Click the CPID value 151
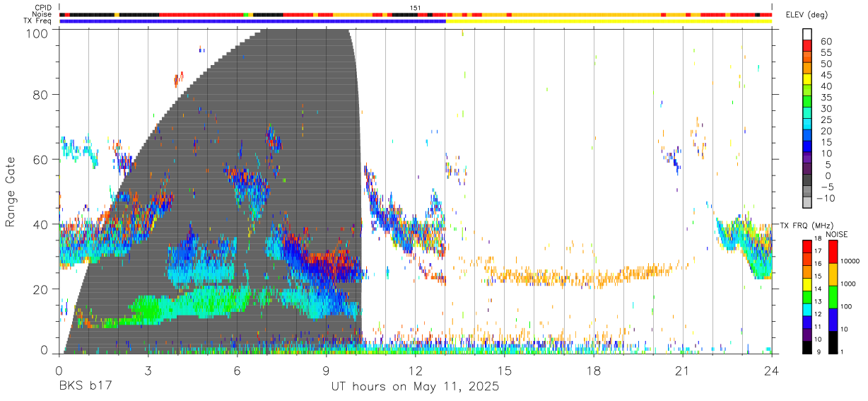 point(416,8)
